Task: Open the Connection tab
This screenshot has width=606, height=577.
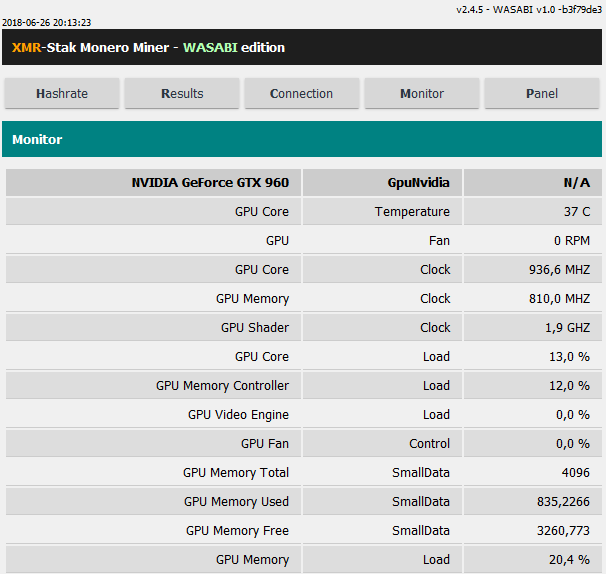Action: (302, 93)
